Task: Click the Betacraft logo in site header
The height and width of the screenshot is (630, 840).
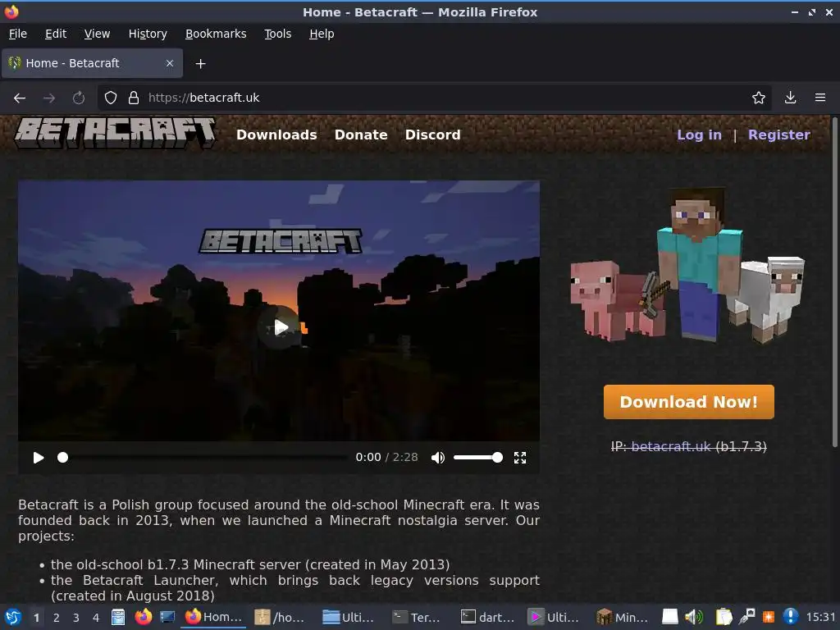Action: 115,133
